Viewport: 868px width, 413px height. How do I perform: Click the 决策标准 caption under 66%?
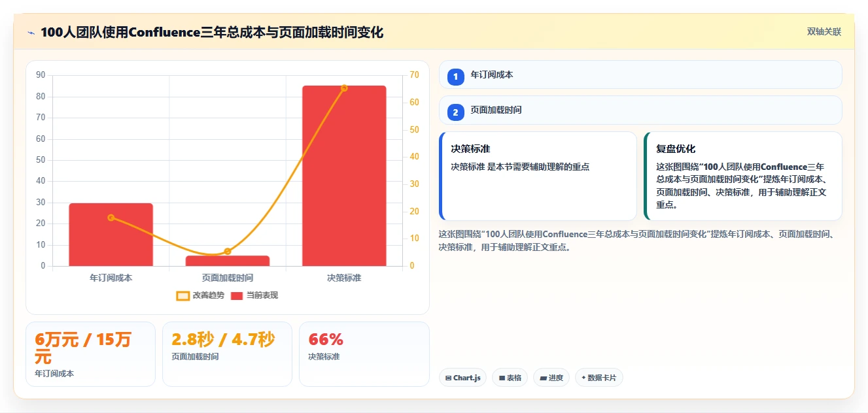(x=324, y=357)
